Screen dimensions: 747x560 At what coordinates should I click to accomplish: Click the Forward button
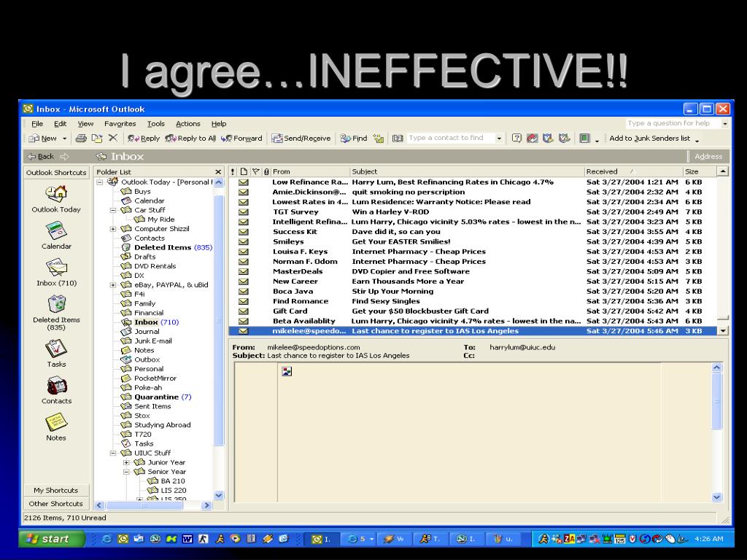(x=241, y=138)
